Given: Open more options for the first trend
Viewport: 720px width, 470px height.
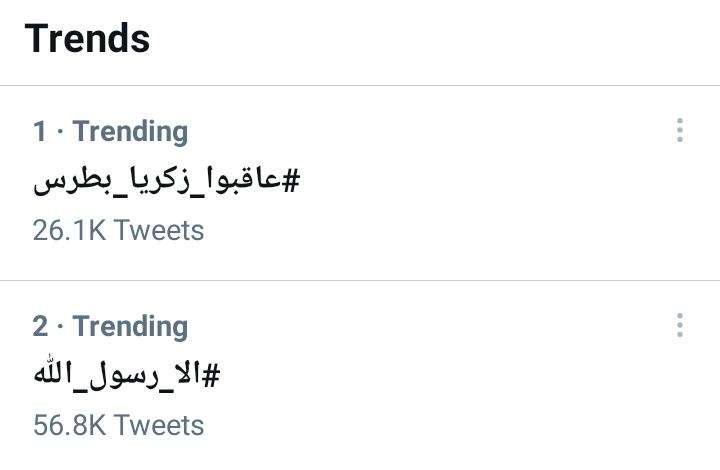Looking at the screenshot, I should coord(680,130).
